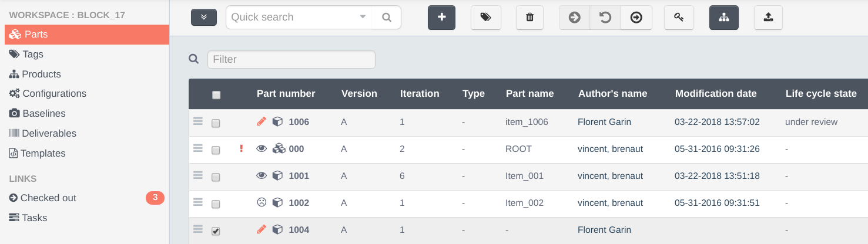The height and width of the screenshot is (244, 868).
Task: Click the magnifier icon beside Filter field
Action: tap(193, 59)
